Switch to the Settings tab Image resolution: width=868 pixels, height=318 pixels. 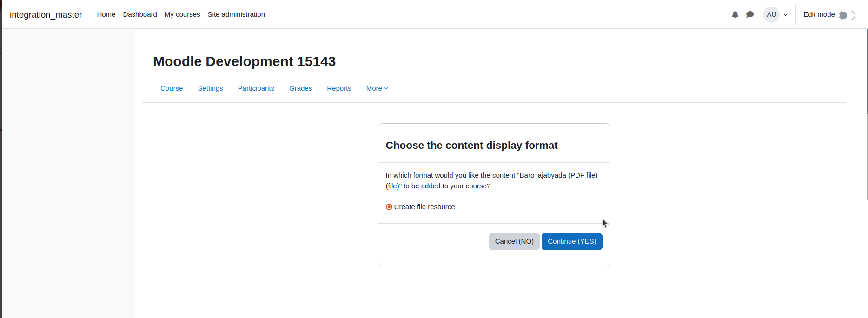coord(210,88)
